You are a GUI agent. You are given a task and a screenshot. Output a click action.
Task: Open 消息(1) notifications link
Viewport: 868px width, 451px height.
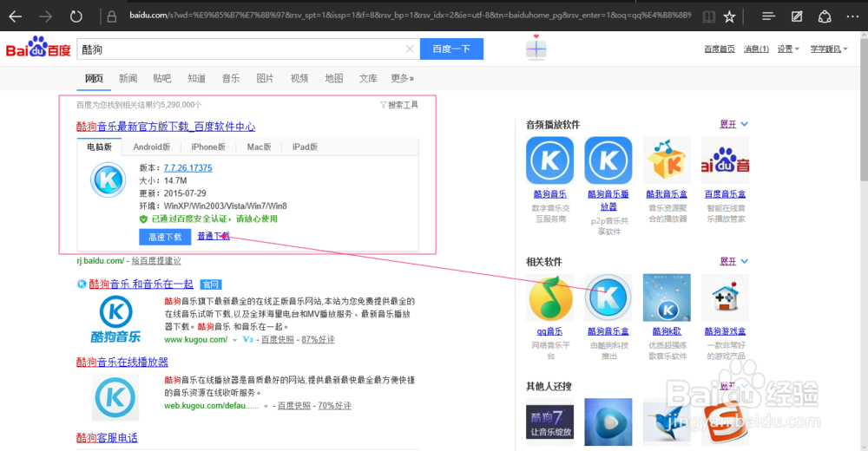pos(756,49)
